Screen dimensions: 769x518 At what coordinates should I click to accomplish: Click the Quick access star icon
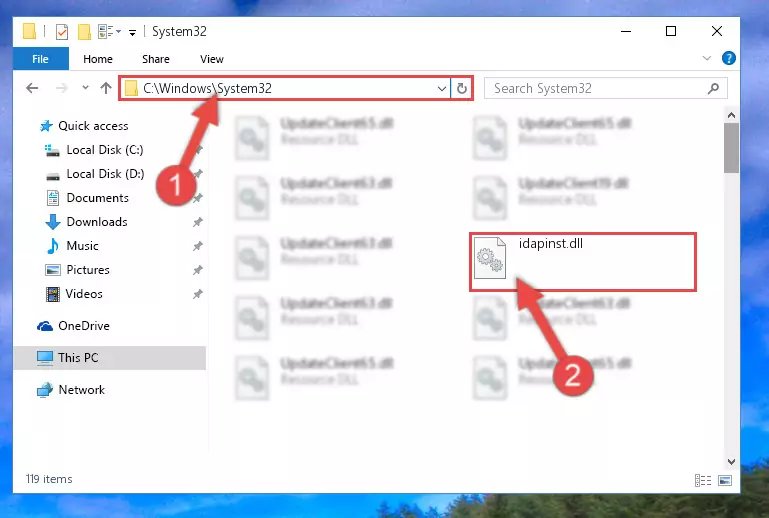tap(46, 126)
